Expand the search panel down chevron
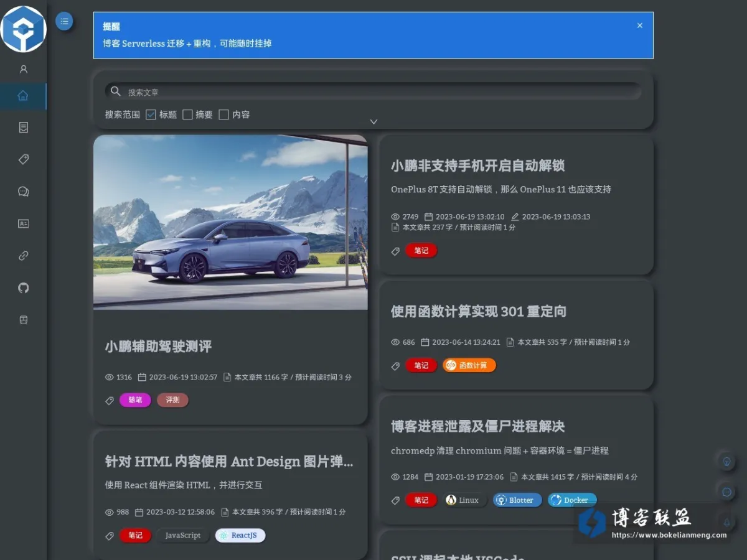This screenshot has width=747, height=560. pos(374,122)
